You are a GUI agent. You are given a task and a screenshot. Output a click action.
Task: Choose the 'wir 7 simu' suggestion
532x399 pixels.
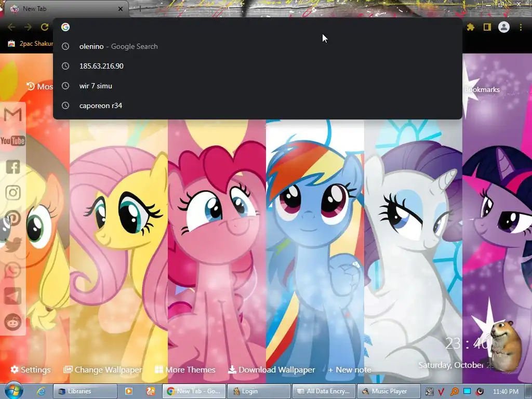coord(258,86)
